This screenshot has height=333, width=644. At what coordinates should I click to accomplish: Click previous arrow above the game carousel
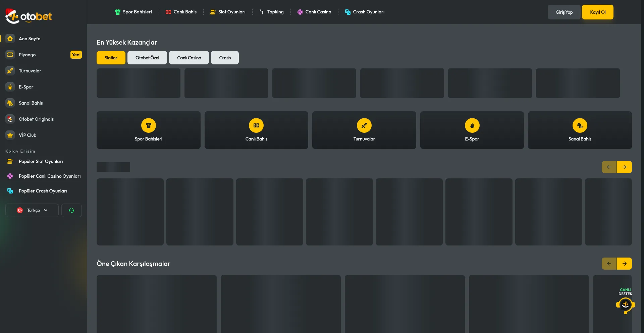point(609,167)
